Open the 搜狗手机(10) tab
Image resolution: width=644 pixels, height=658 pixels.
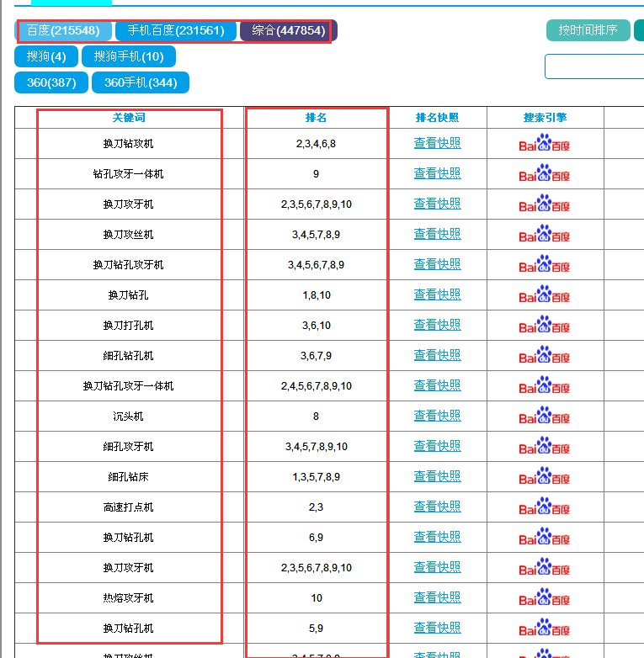point(129,56)
